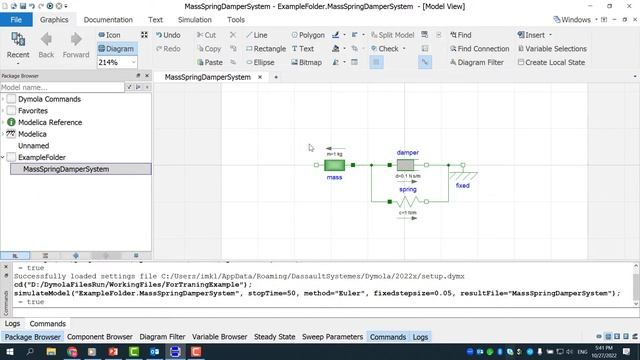Open the Check dropdown arrow
Image resolution: width=640 pixels, height=360 pixels.
coord(404,49)
